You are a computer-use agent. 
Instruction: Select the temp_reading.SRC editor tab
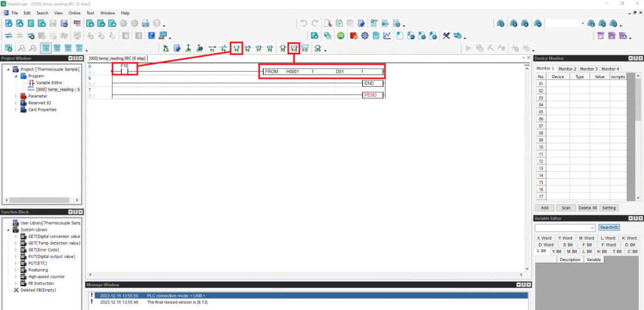[x=117, y=58]
